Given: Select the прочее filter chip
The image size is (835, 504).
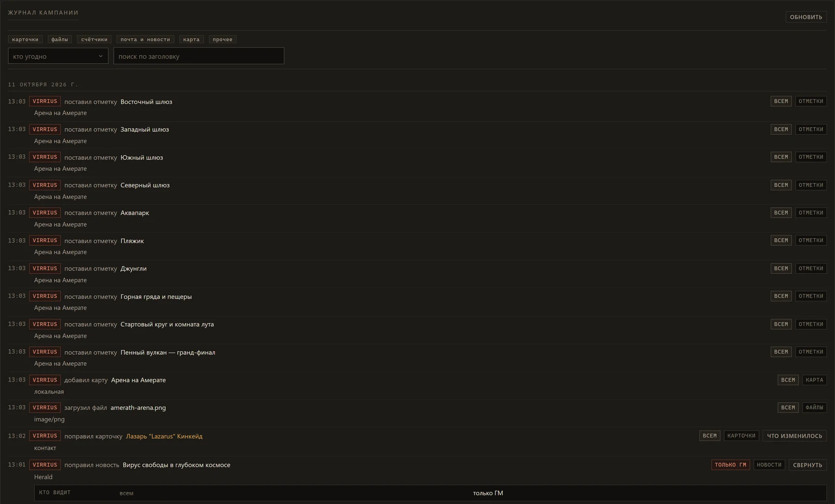Looking at the screenshot, I should (x=223, y=39).
